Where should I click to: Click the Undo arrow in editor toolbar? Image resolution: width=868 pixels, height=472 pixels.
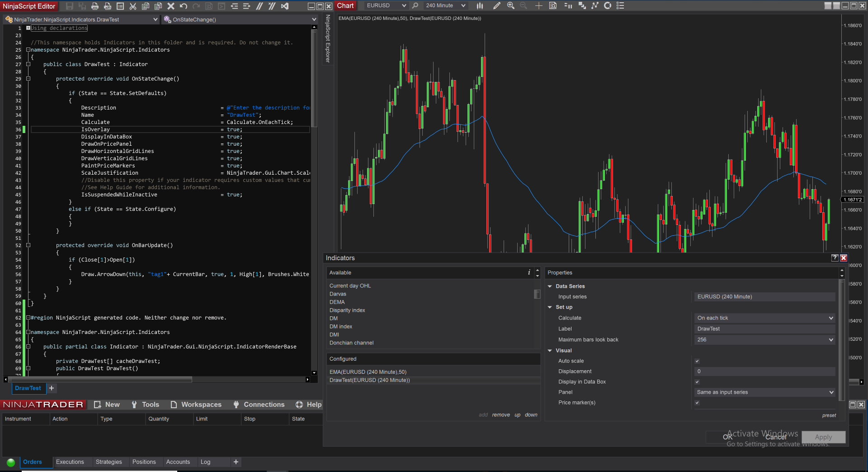tap(184, 6)
